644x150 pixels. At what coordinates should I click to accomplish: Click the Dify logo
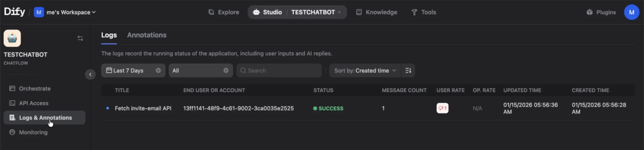click(x=15, y=12)
